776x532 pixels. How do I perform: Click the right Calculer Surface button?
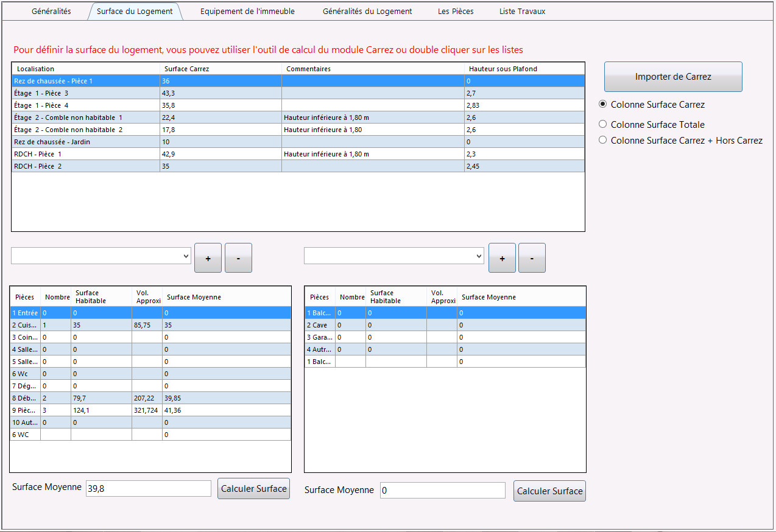pos(549,491)
